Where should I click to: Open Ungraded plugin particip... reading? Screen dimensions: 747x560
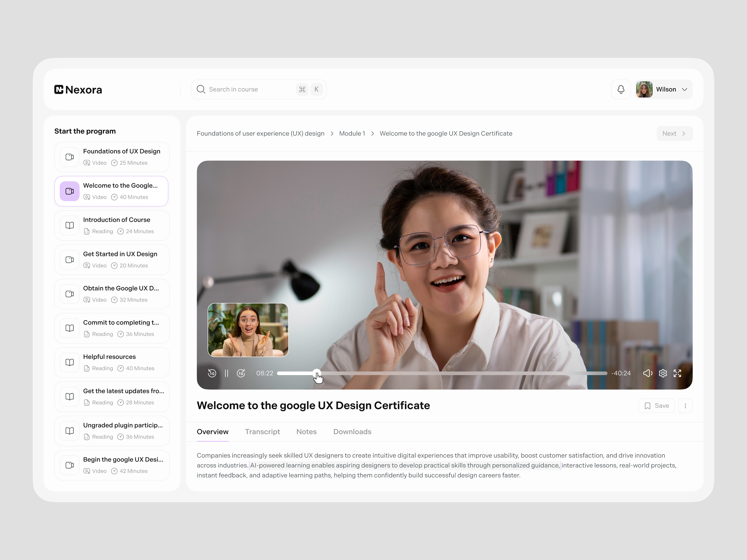point(112,431)
